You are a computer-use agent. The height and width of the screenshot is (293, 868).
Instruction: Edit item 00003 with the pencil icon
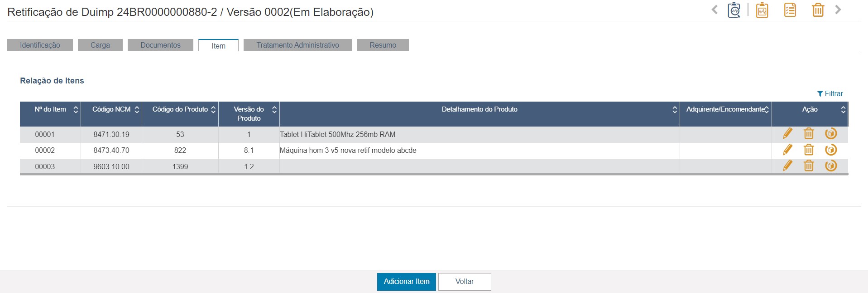[787, 166]
